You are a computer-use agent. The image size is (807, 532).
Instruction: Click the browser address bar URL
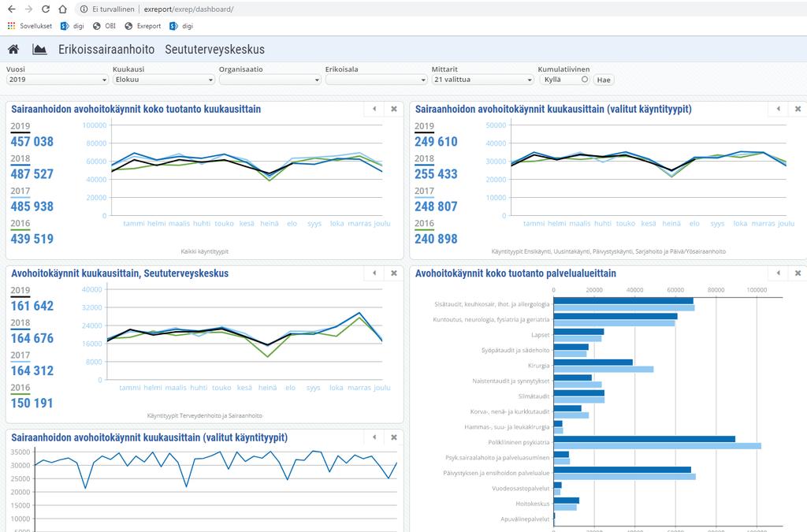[x=188, y=9]
